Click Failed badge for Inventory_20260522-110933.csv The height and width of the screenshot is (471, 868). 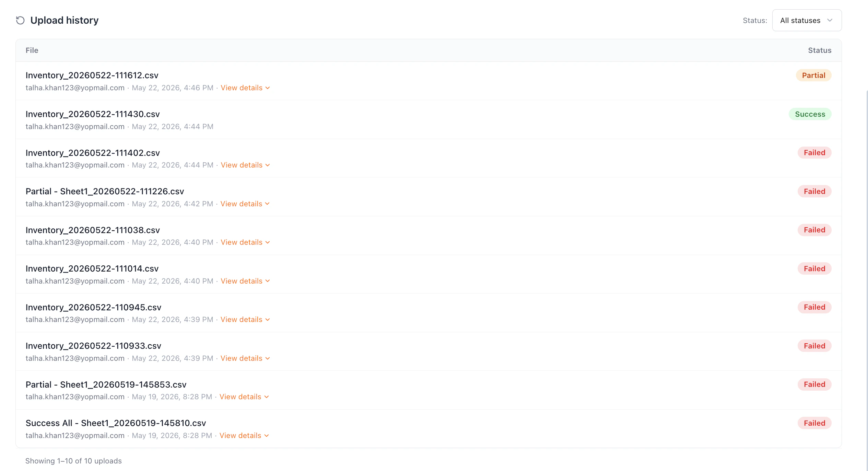tap(814, 346)
